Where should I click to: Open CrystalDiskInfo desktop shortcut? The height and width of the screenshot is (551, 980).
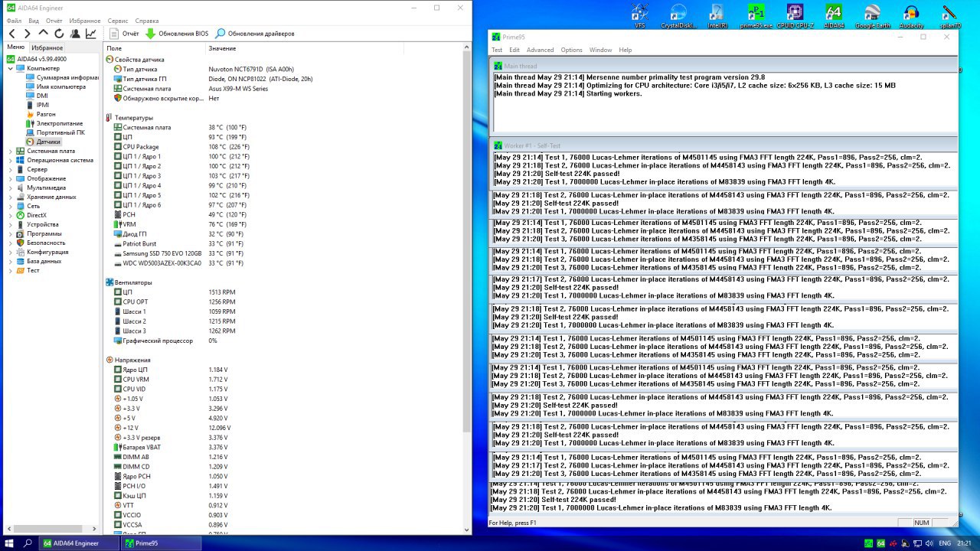[678, 15]
